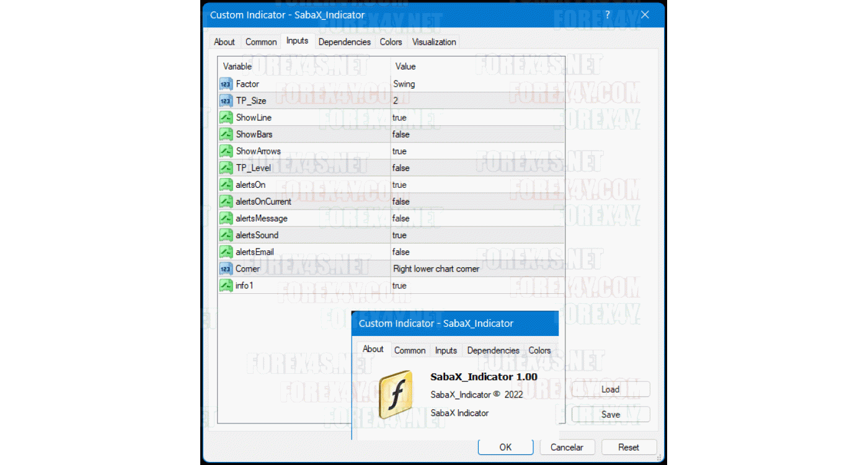
Task: Click the Reset button
Action: pyautogui.click(x=629, y=446)
